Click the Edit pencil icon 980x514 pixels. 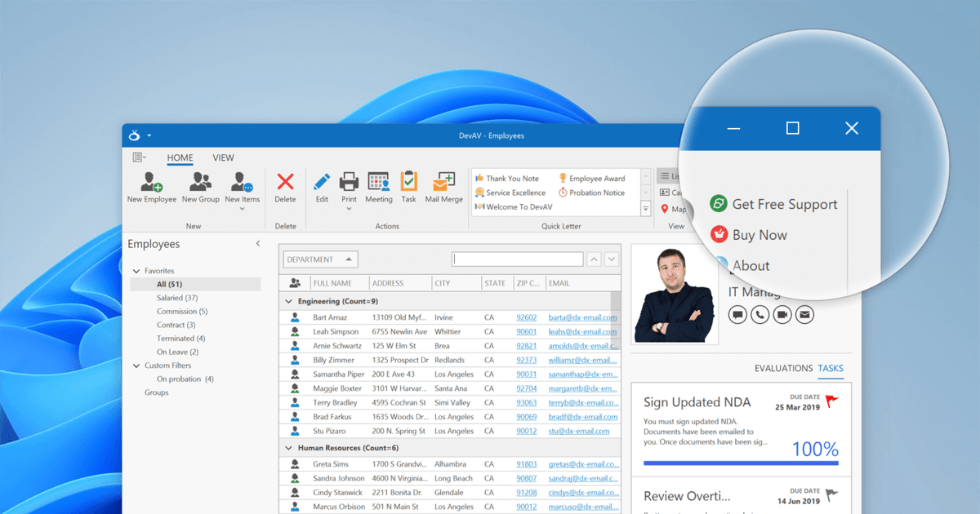tap(322, 181)
